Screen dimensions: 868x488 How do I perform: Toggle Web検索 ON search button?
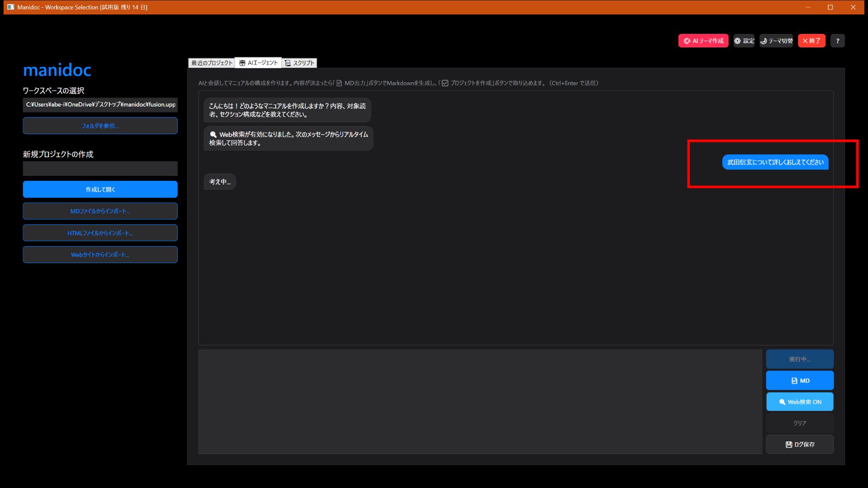(x=799, y=402)
